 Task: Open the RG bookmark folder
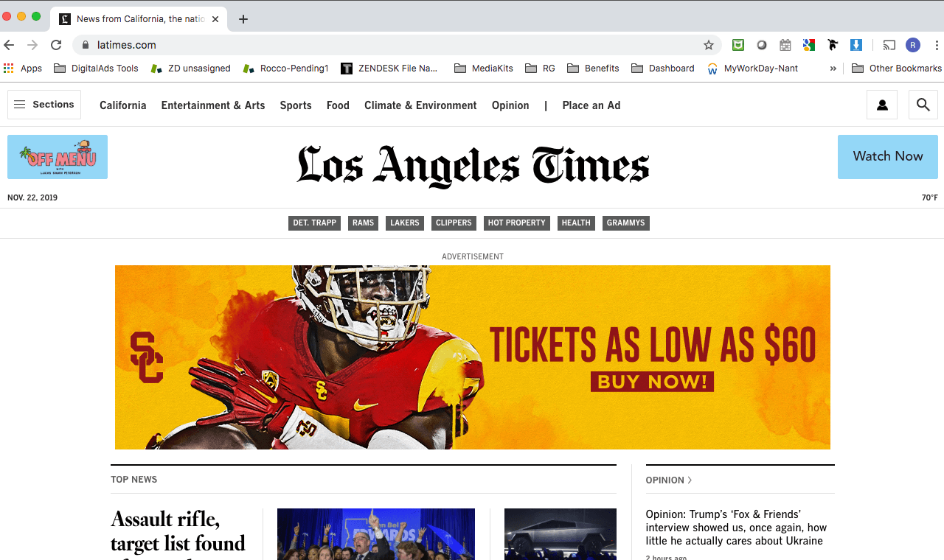[540, 69]
